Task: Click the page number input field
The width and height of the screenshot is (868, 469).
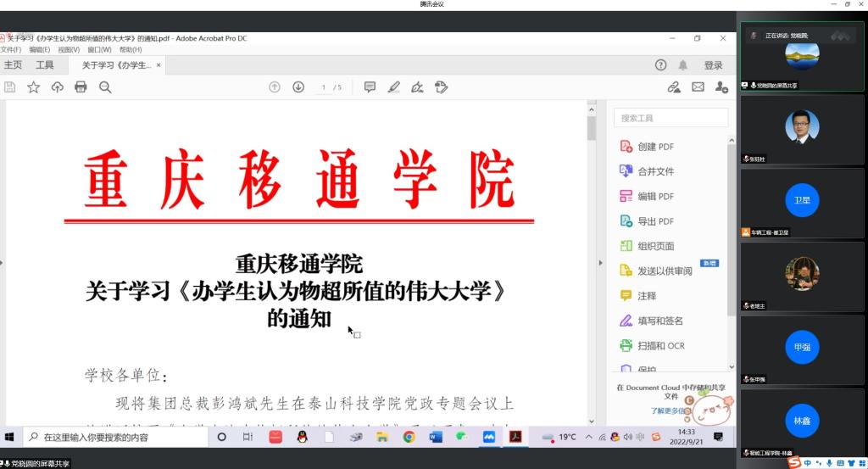Action: pyautogui.click(x=323, y=87)
